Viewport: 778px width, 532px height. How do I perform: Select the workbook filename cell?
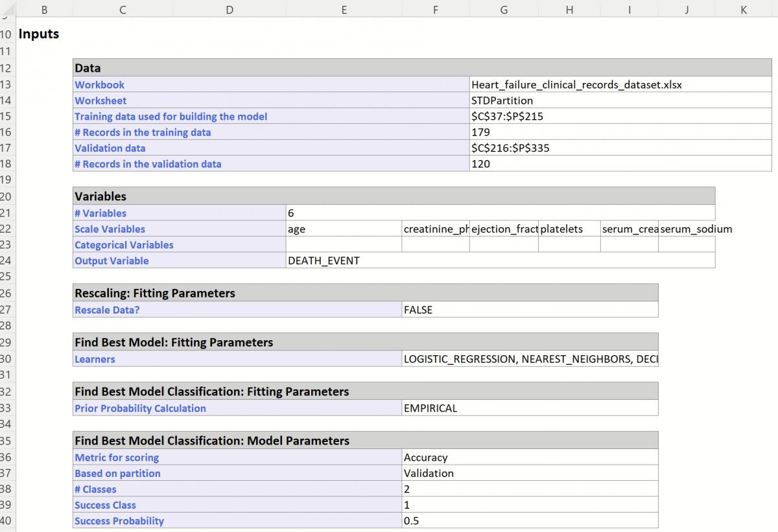point(576,85)
